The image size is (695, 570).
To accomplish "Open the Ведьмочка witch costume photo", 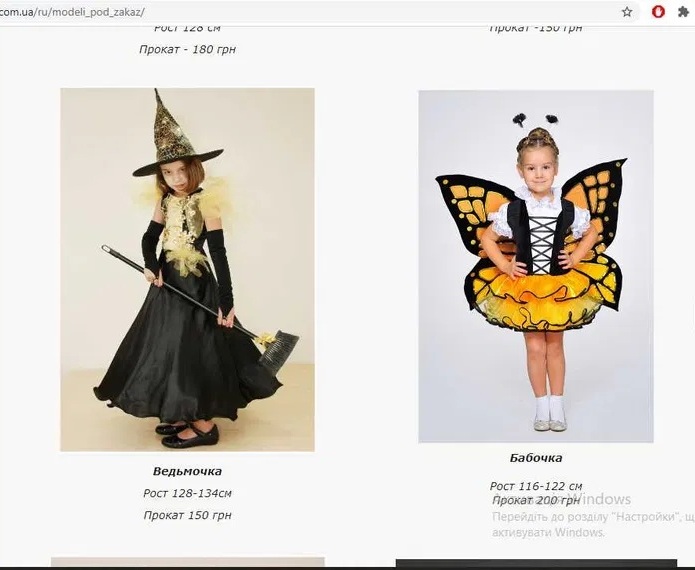I will pos(187,269).
